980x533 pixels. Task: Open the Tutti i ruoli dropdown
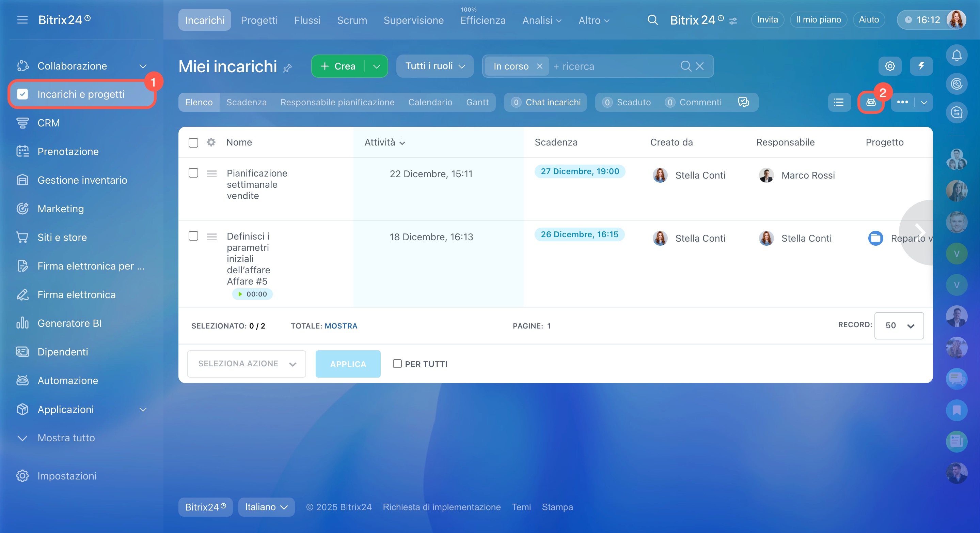pyautogui.click(x=435, y=66)
